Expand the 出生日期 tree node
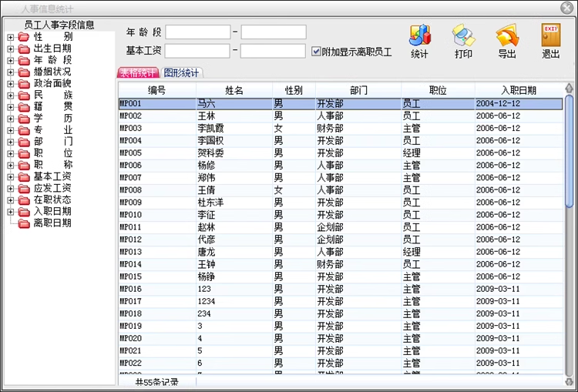The width and height of the screenshot is (578, 392). click(x=10, y=49)
